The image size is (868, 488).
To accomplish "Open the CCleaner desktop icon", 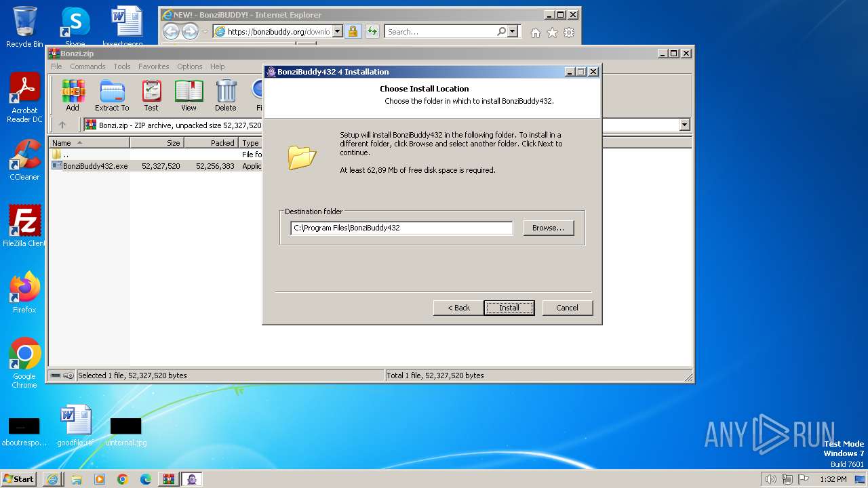I will tap(24, 160).
